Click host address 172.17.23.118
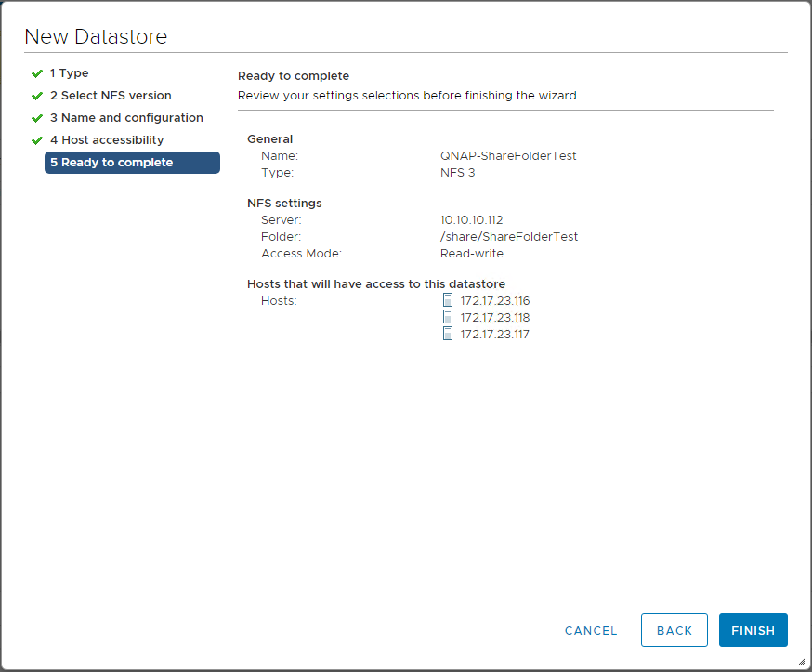812x672 pixels. coord(495,317)
